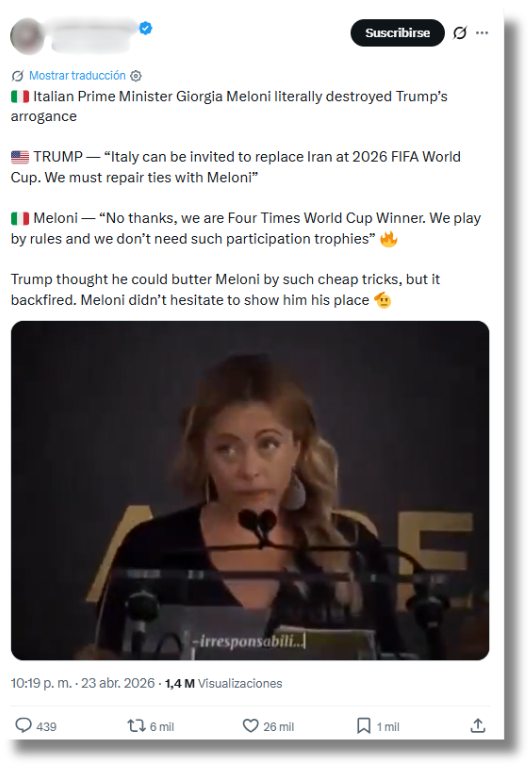Click the 1 mil bookmarks count

(388, 727)
